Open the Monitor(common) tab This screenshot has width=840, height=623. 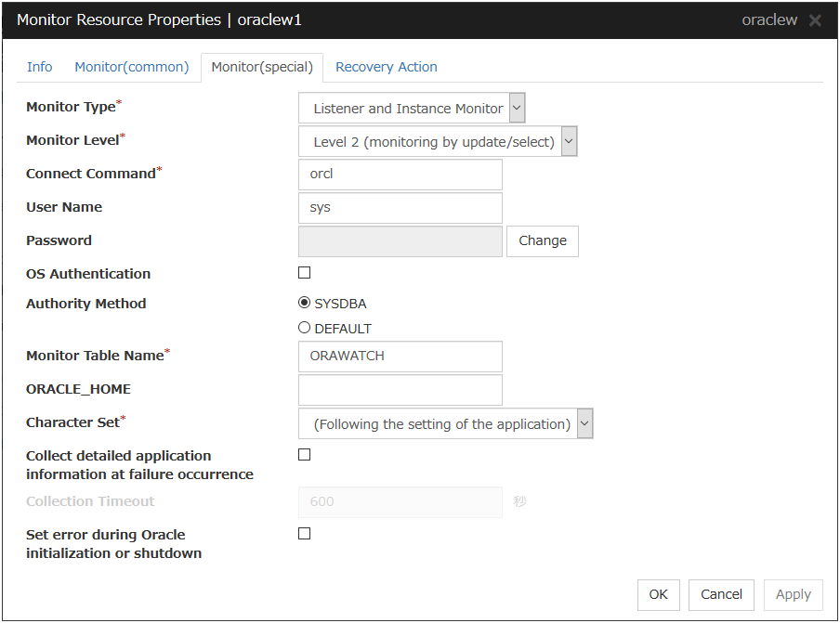pyautogui.click(x=132, y=67)
